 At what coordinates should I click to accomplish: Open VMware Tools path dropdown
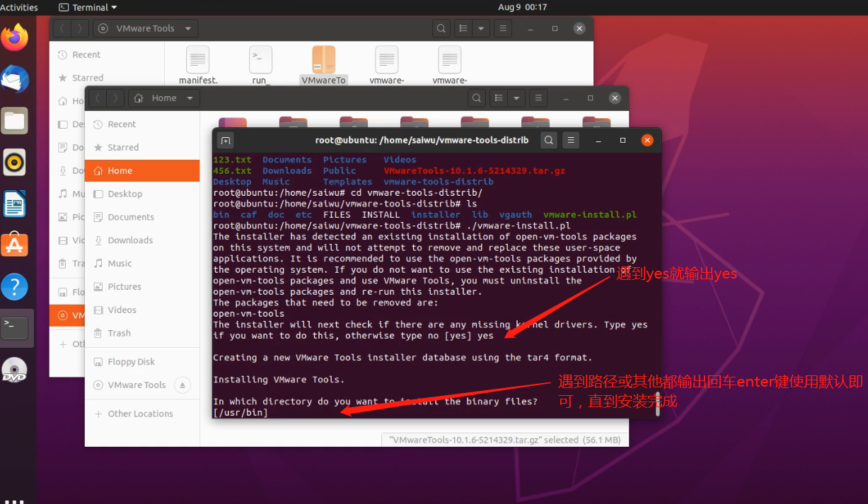pyautogui.click(x=188, y=28)
